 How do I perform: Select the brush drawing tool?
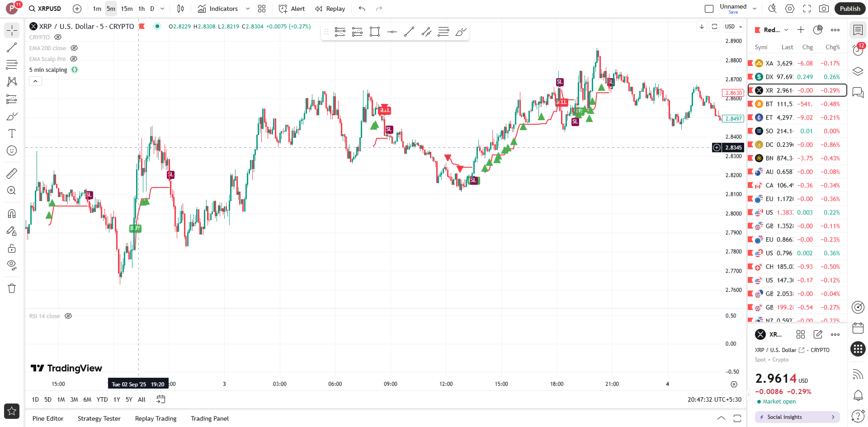[12, 116]
